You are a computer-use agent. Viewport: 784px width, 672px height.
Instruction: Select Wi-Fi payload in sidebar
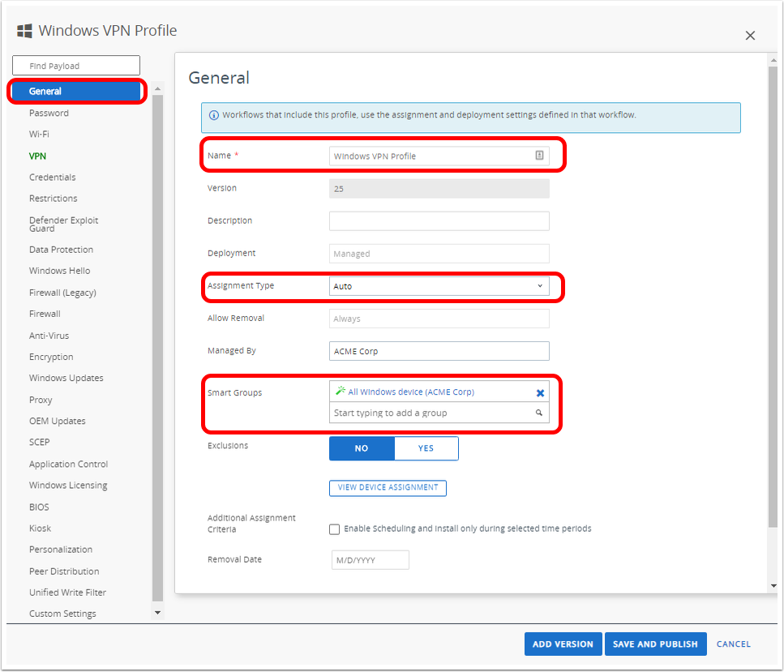[x=39, y=134]
